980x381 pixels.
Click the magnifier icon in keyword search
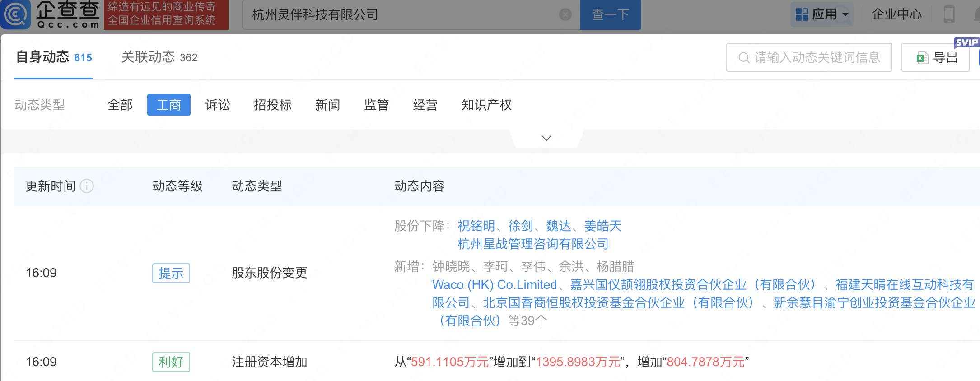click(x=744, y=58)
